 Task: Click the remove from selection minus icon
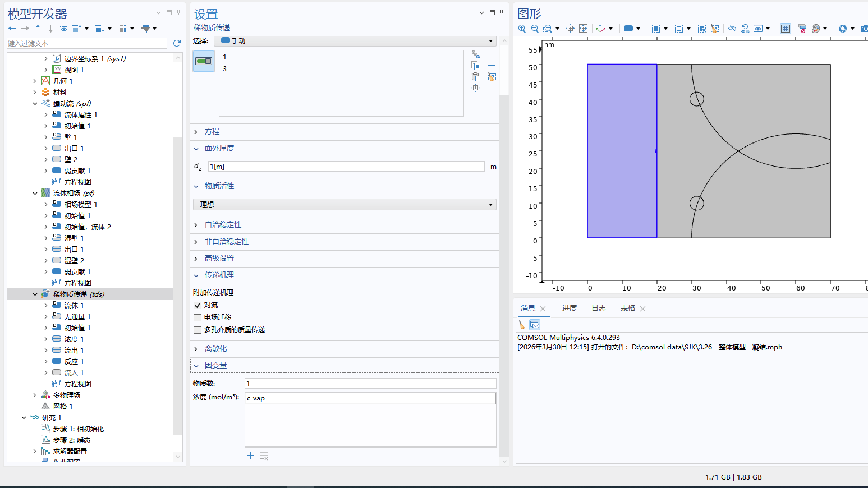[492, 66]
